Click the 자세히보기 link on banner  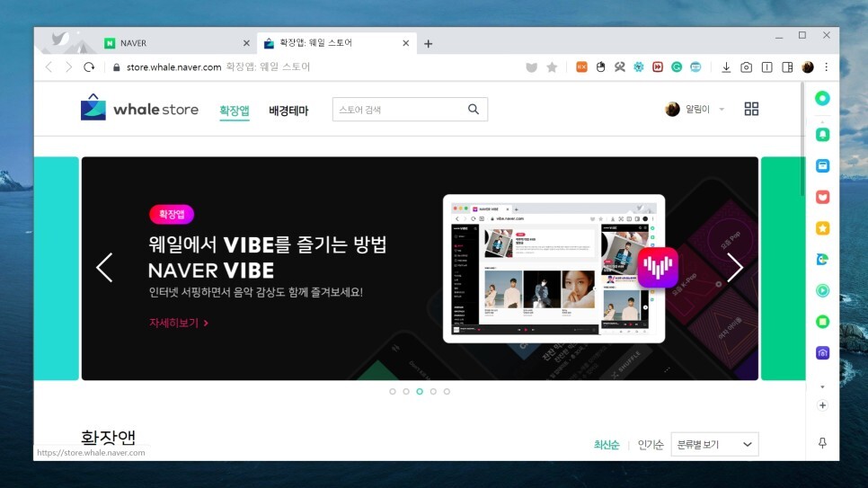pyautogui.click(x=178, y=323)
